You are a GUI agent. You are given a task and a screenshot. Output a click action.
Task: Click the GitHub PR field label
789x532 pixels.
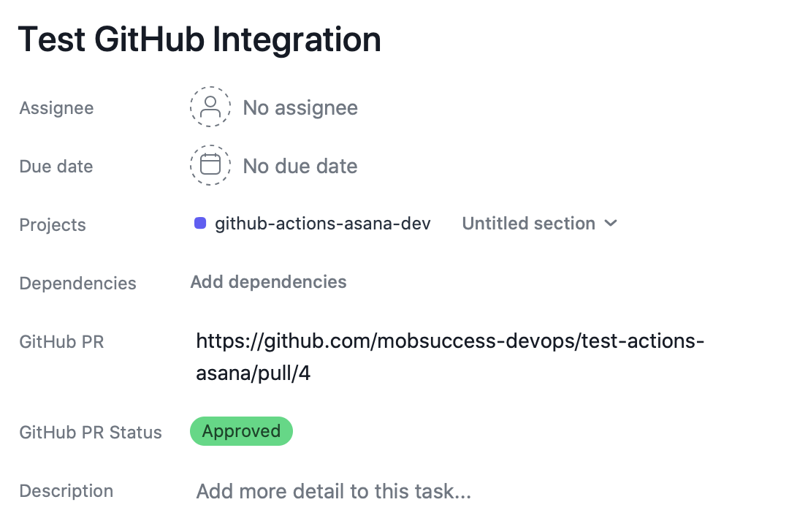tap(61, 342)
